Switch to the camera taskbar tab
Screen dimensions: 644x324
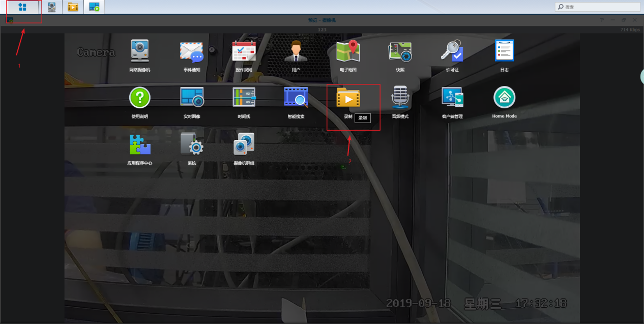pyautogui.click(x=52, y=7)
